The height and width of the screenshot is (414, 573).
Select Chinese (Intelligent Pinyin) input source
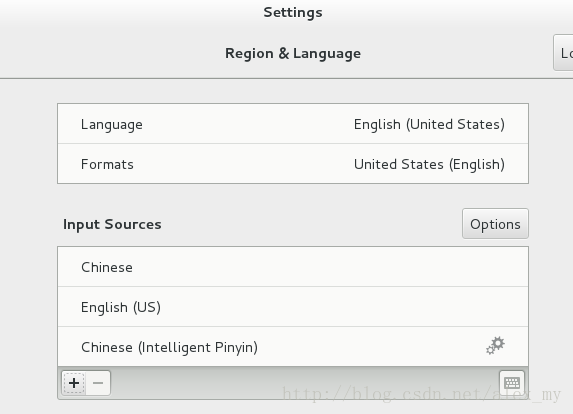[x=293, y=346]
